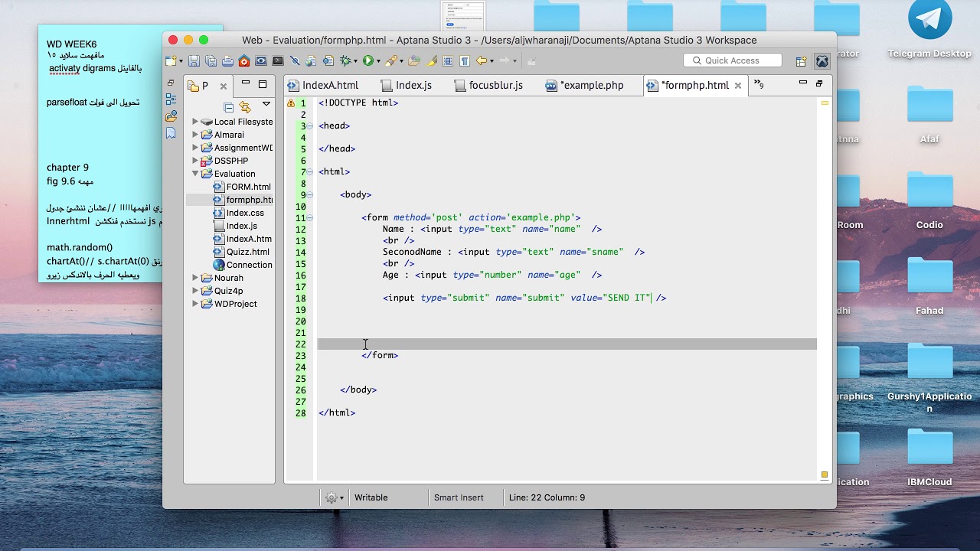
Task: Toggle Show Whitespace Characters pilcrow icon
Action: coord(464,61)
